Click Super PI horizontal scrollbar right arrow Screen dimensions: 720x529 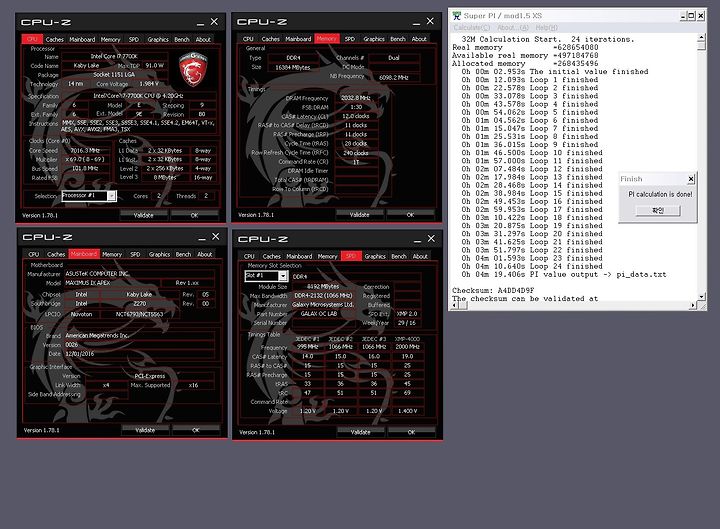click(693, 305)
